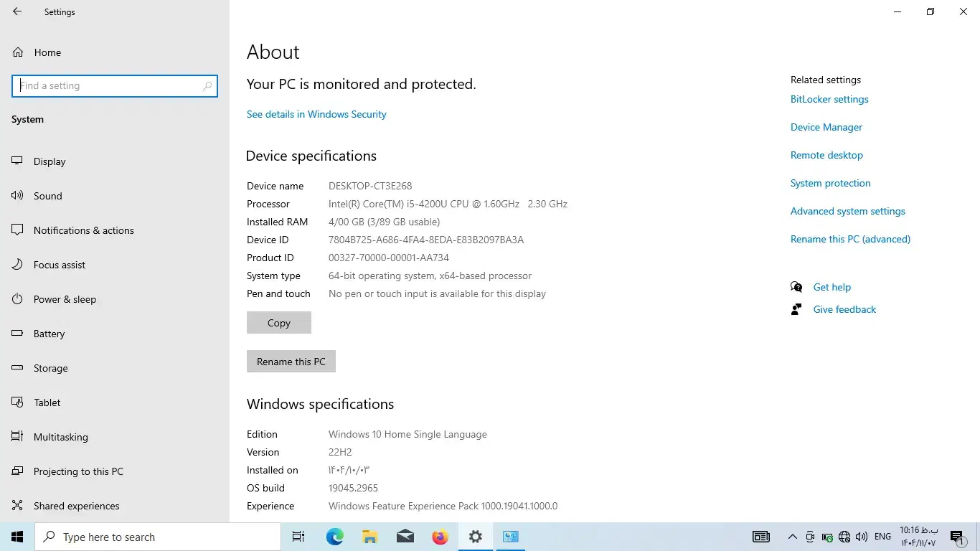The height and width of the screenshot is (551, 980).
Task: Click the battery icon in system tray
Action: 827,537
